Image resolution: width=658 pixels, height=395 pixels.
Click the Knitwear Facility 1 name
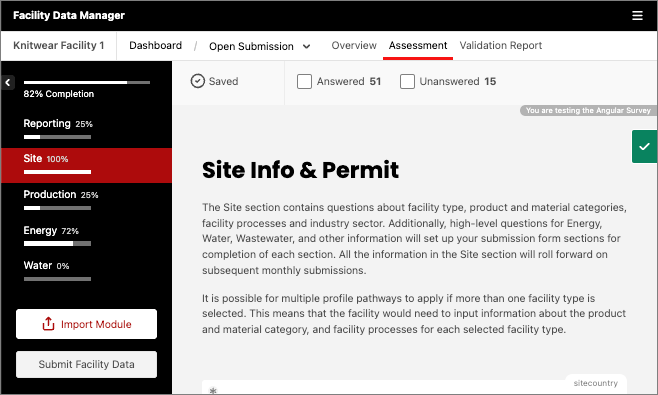tap(58, 45)
